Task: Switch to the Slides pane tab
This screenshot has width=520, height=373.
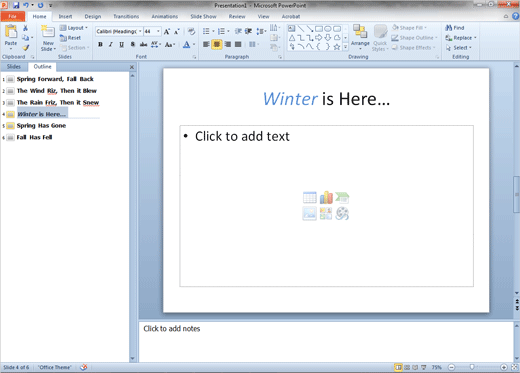Action: pyautogui.click(x=14, y=67)
